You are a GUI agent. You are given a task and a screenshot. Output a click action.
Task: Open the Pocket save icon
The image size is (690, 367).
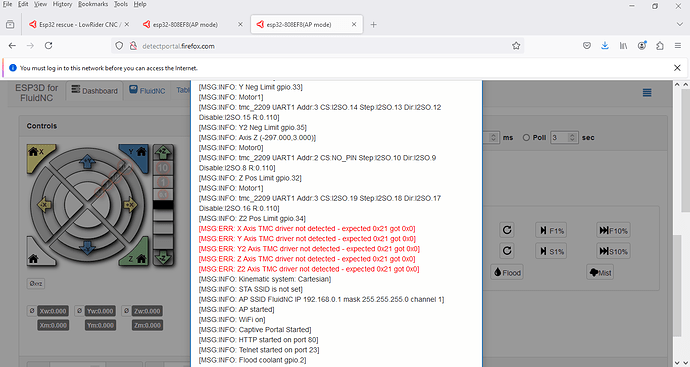coord(587,46)
